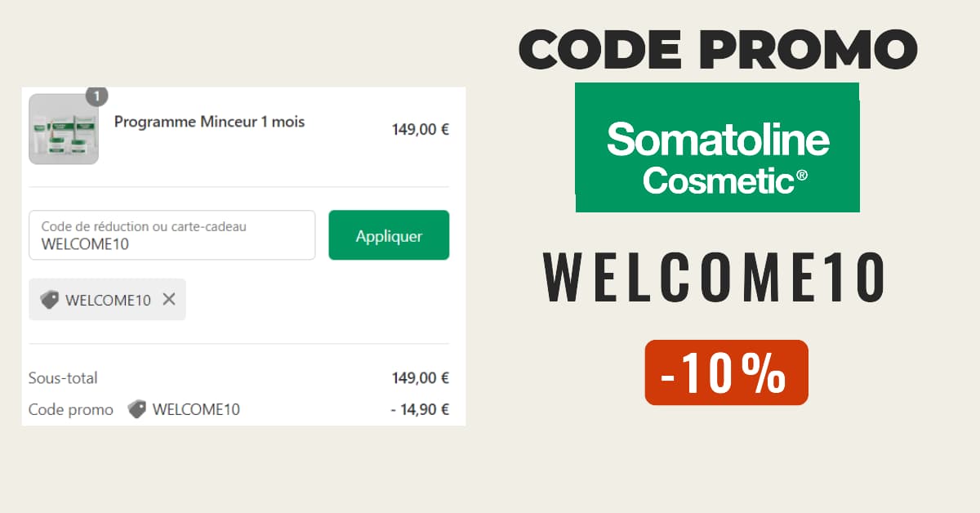The image size is (980, 513).
Task: Click the Code de réduction input field
Action: [x=171, y=234]
